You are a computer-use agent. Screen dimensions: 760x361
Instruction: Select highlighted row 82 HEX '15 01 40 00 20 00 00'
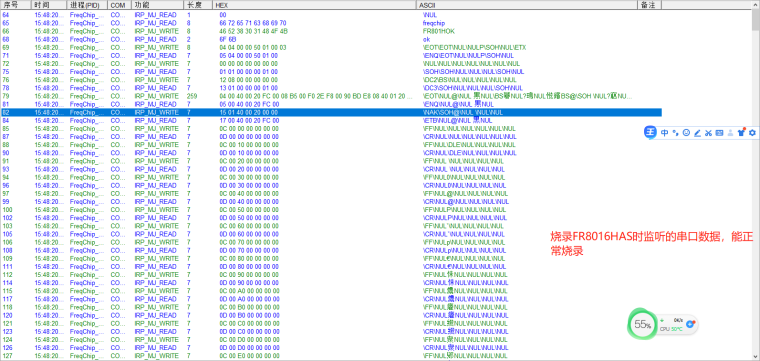point(249,112)
